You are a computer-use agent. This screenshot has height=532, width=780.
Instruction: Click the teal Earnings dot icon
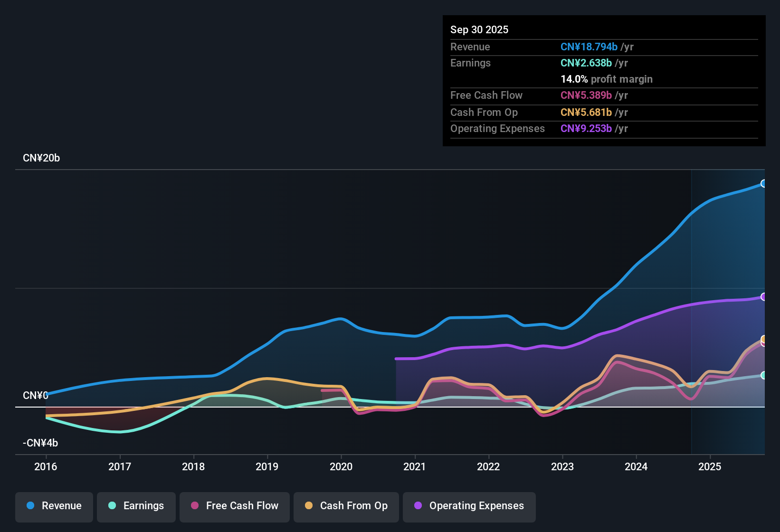point(112,506)
